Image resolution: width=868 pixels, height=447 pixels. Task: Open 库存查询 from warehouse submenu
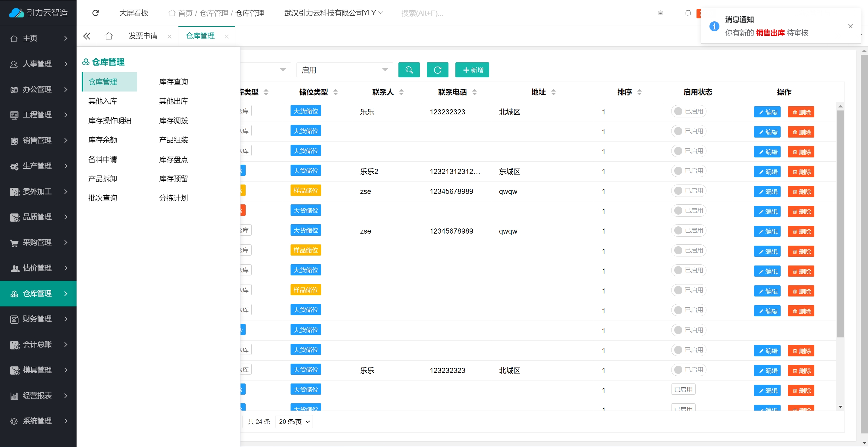tap(173, 82)
